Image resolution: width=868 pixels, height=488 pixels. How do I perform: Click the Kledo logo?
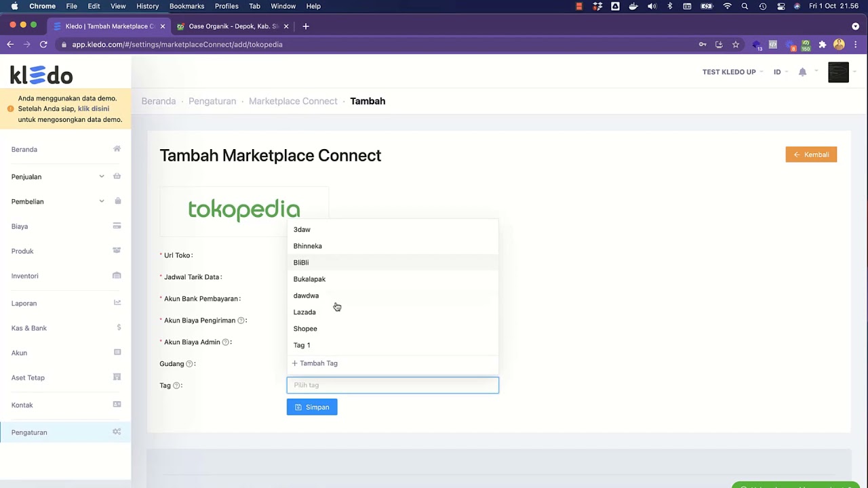click(x=41, y=75)
